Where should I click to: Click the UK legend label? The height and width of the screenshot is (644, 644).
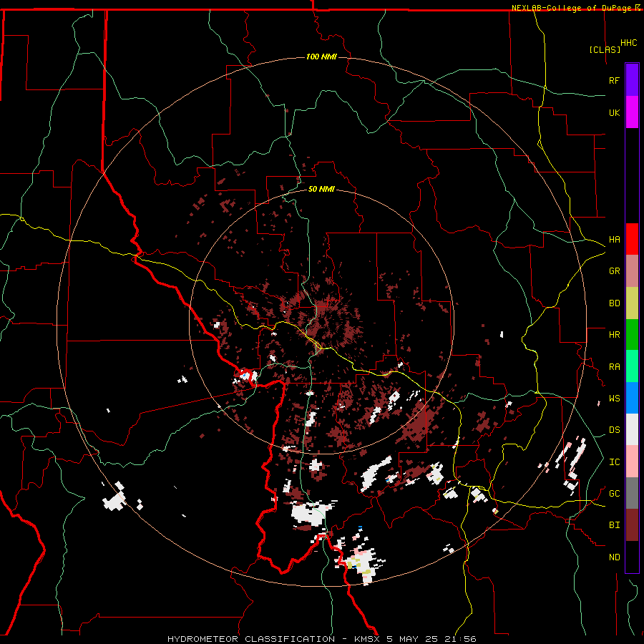(614, 112)
